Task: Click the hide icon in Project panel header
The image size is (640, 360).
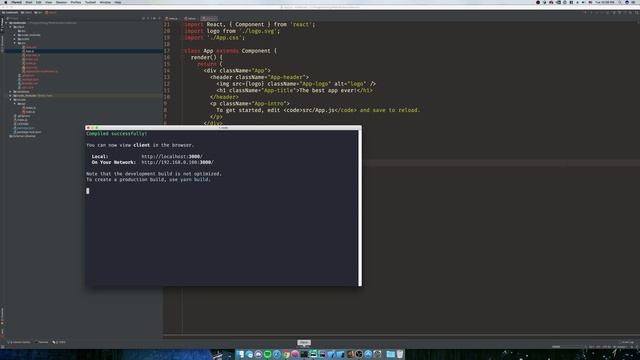Action: 159,18
